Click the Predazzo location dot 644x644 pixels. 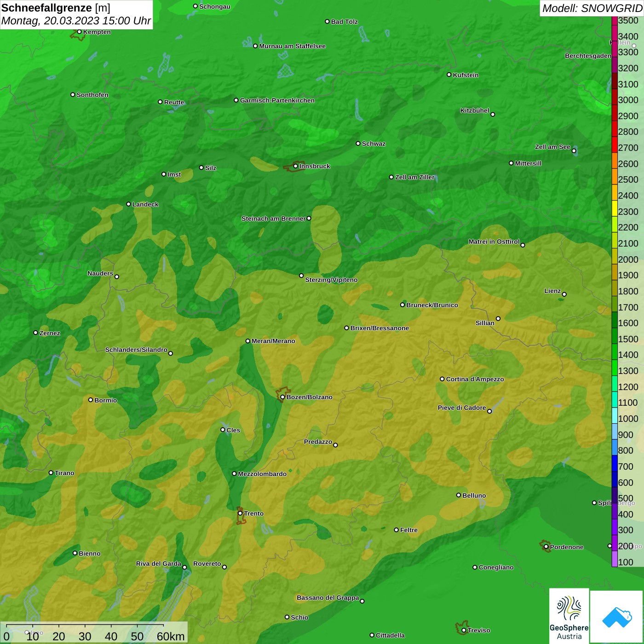tap(335, 445)
